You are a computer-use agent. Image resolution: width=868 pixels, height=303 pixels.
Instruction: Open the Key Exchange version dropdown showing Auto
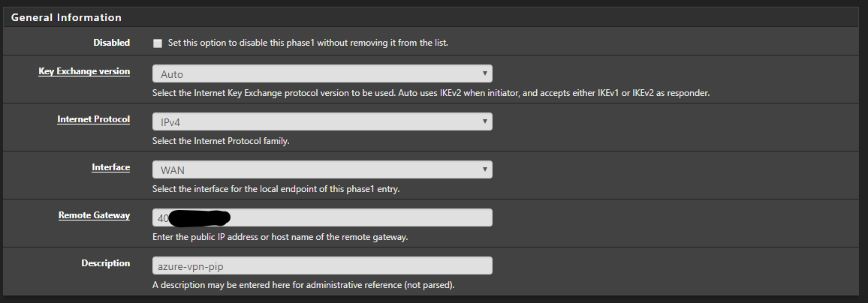coord(322,73)
